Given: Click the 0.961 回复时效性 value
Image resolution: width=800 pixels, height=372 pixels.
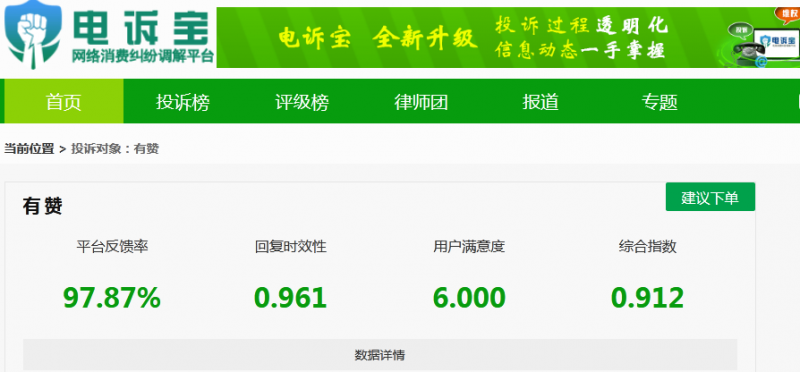Looking at the screenshot, I should [290, 297].
